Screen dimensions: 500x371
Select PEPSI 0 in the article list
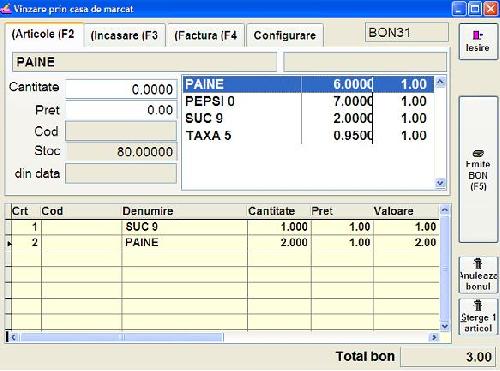(x=308, y=101)
